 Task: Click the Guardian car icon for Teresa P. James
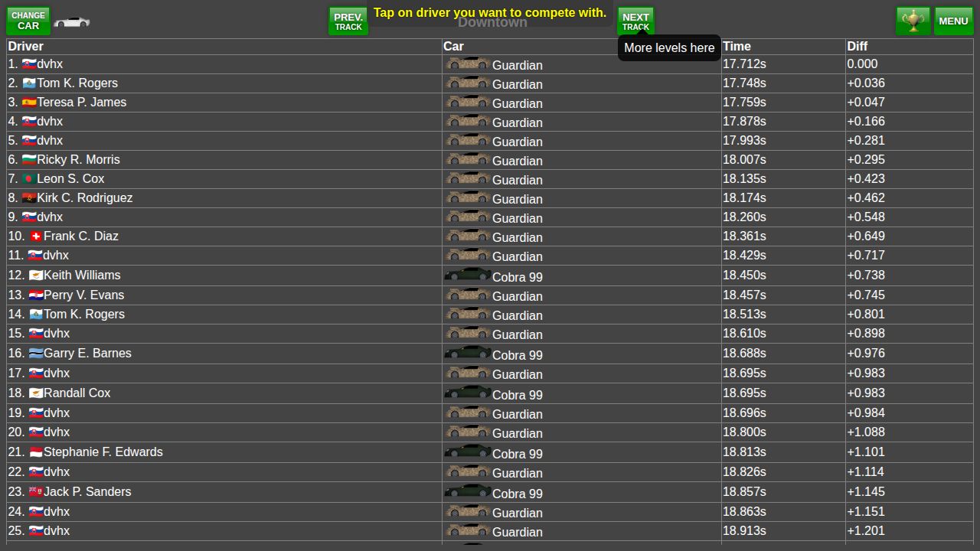tap(467, 102)
